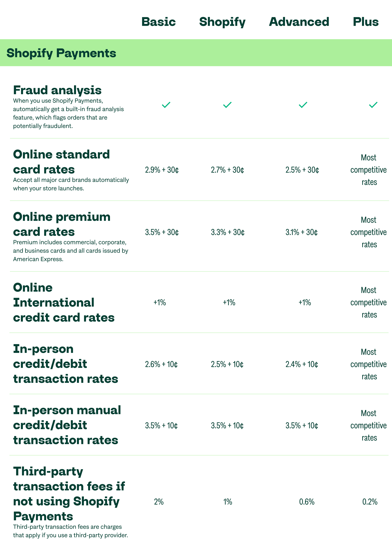Click the 3.1% + 30¢ Advanced premium rate

tap(302, 232)
